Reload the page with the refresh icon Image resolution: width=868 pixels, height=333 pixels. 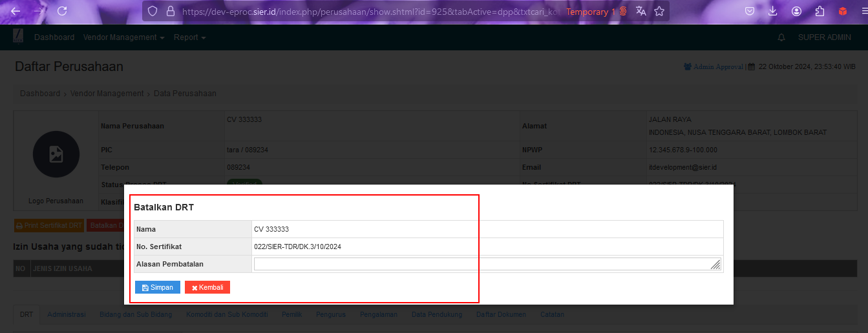62,11
